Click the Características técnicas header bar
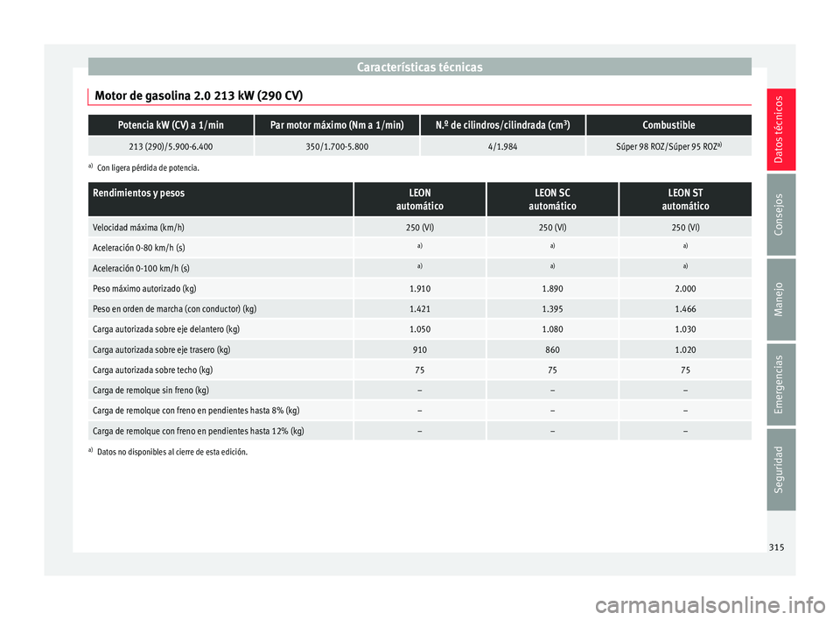This screenshot has height=620, width=840. (419, 67)
